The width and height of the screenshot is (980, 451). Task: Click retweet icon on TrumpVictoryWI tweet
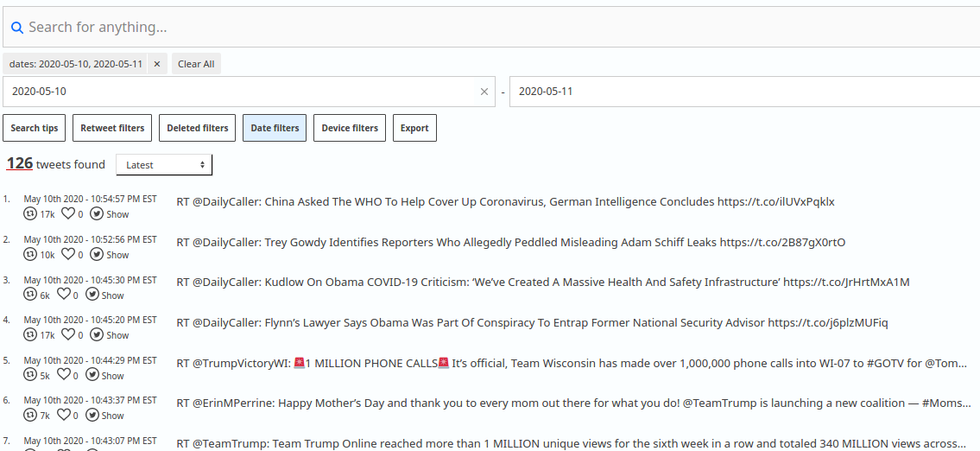point(30,375)
